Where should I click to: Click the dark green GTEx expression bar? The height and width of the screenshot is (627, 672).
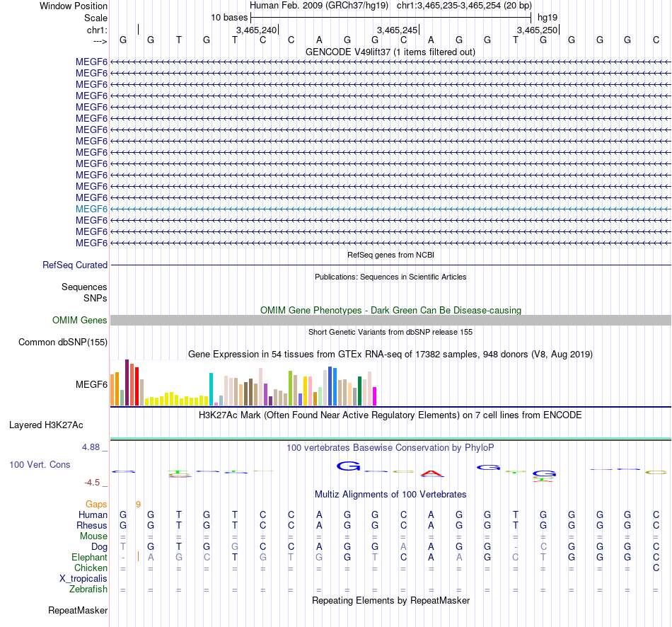pos(359,391)
